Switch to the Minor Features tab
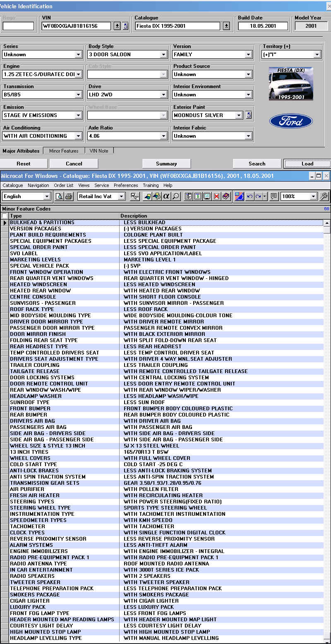 click(x=64, y=151)
